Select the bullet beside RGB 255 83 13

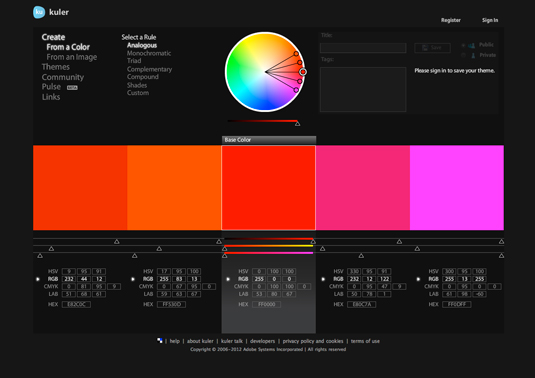point(133,279)
